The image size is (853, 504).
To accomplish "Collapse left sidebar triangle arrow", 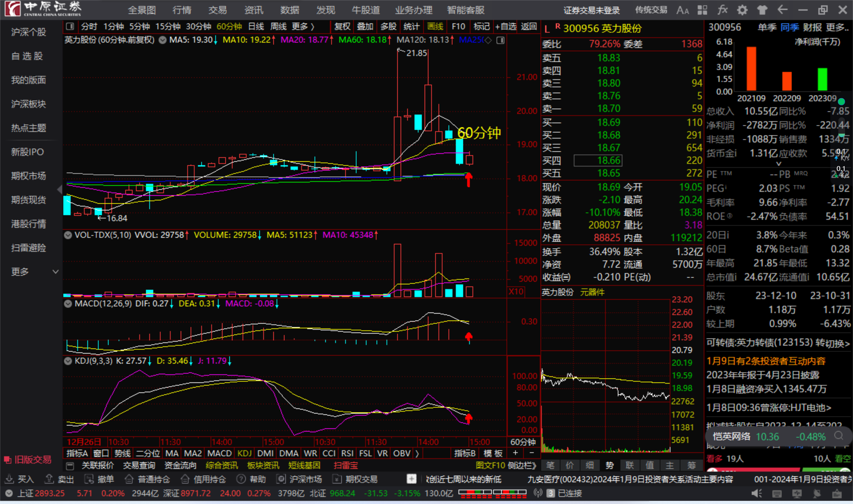I will point(60,190).
